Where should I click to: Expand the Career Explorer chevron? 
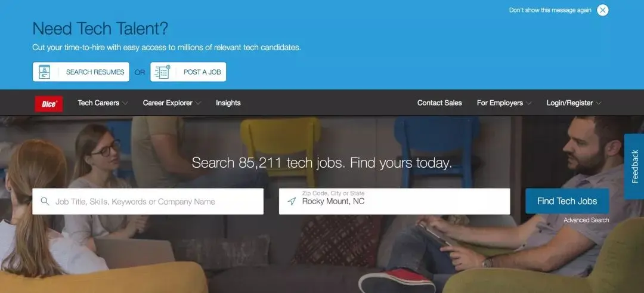point(198,103)
